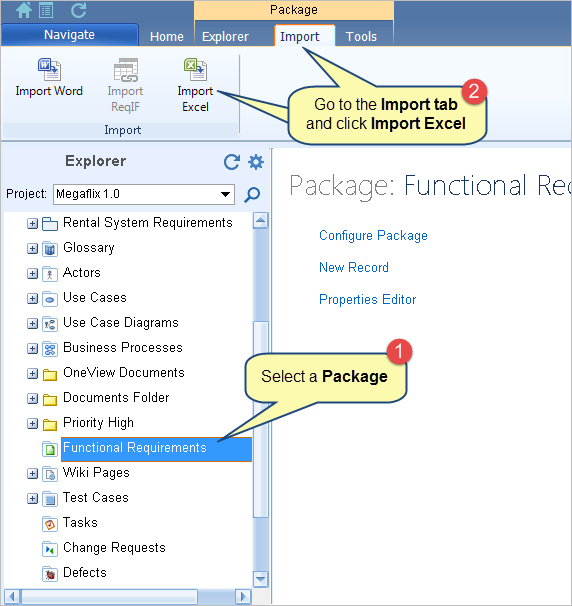Switch to the Tools ribbon tab
Screen dimensions: 572x606
[x=361, y=36]
